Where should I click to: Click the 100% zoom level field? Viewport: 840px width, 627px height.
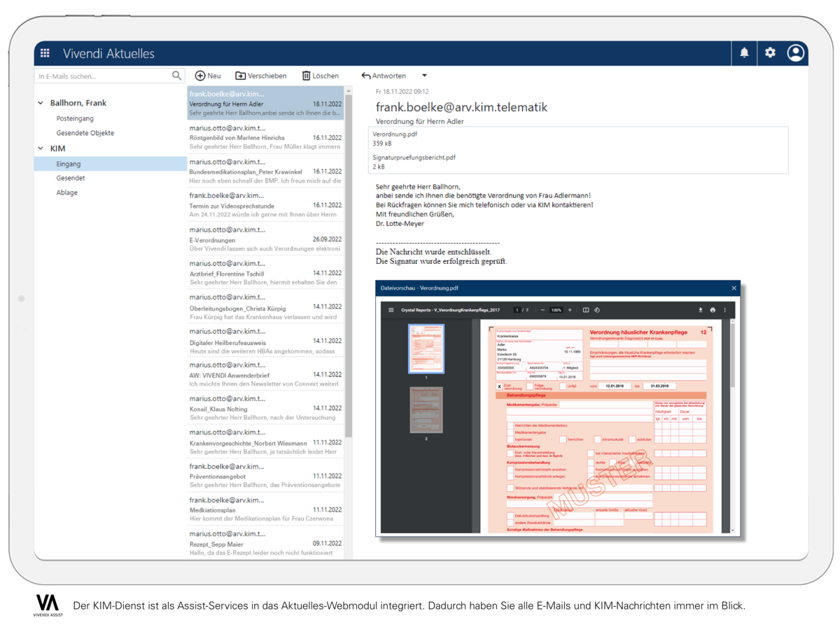pos(556,310)
